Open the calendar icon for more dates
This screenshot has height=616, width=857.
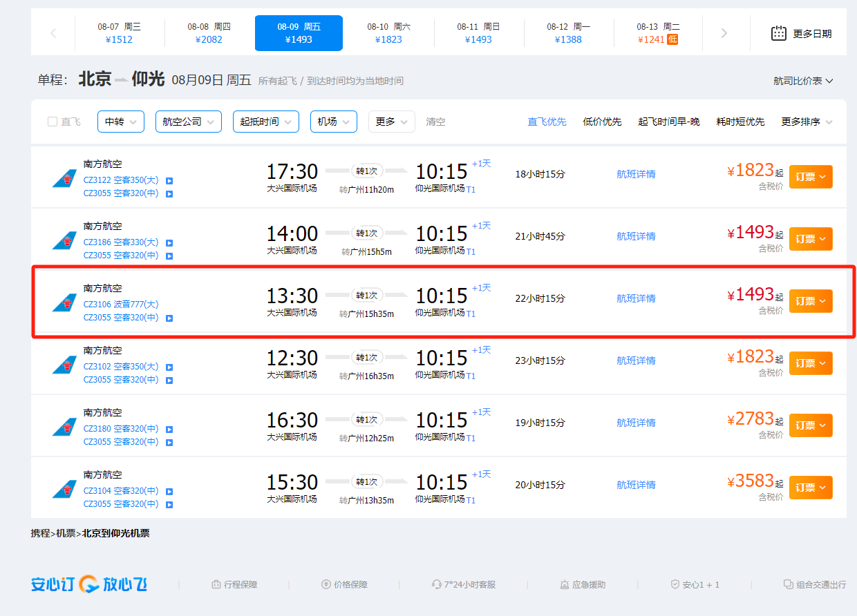pyautogui.click(x=779, y=33)
